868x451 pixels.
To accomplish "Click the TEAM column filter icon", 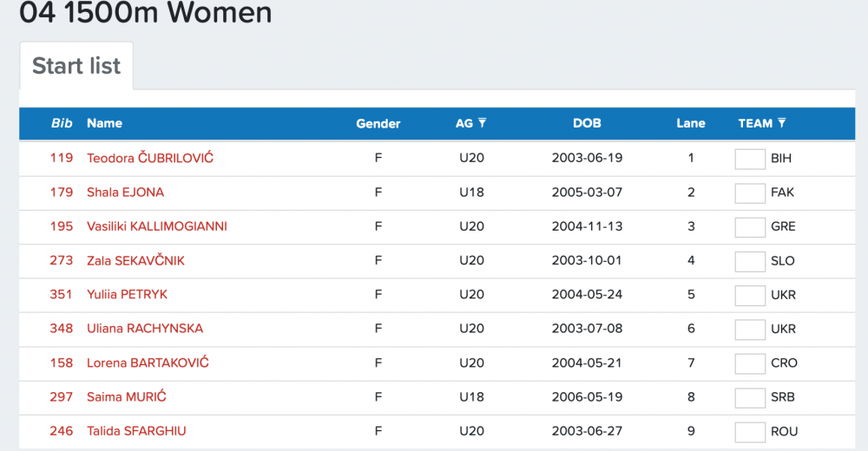I will tap(782, 123).
